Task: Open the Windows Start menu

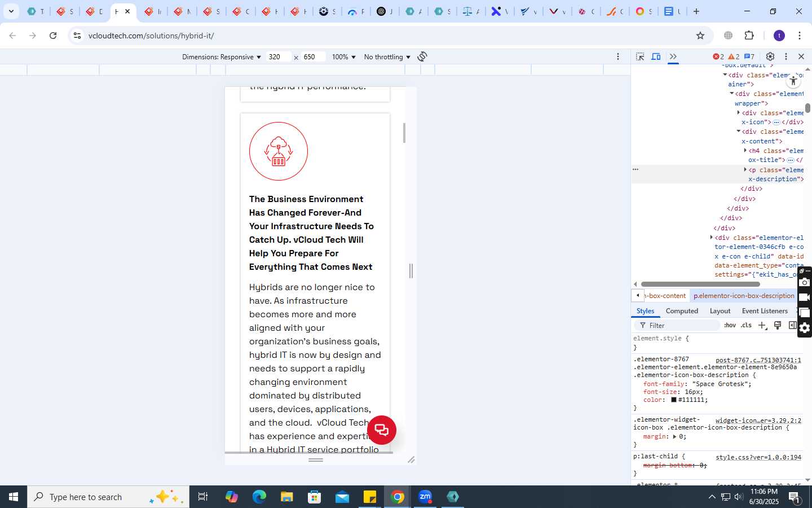Action: pyautogui.click(x=14, y=497)
